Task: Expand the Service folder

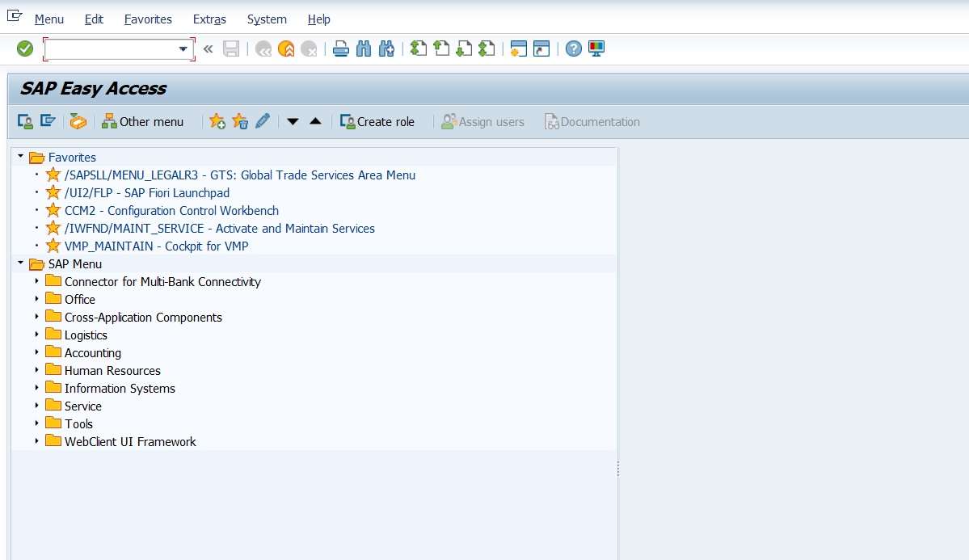Action: pos(36,406)
